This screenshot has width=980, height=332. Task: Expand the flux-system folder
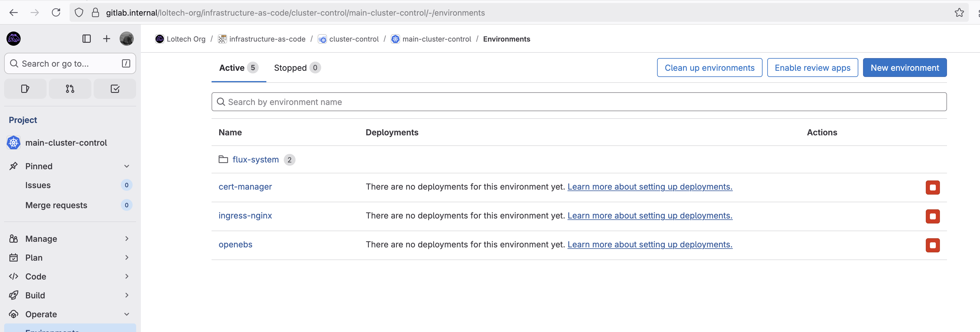[255, 160]
